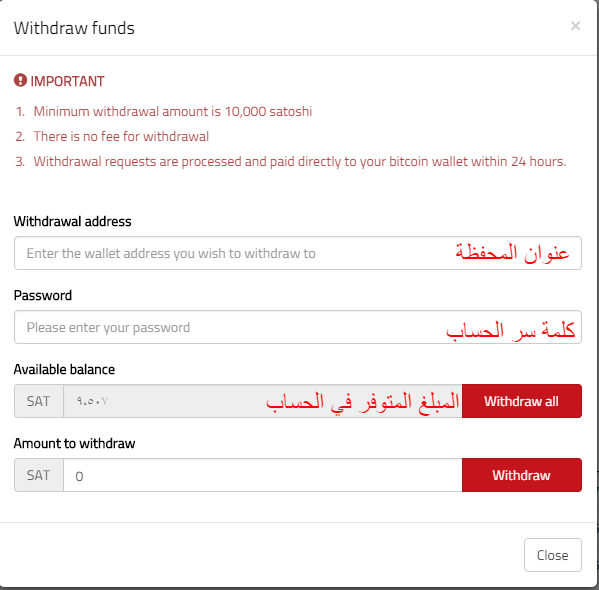Image resolution: width=599 pixels, height=590 pixels.
Task: Click the available balance value field
Action: [263, 401]
